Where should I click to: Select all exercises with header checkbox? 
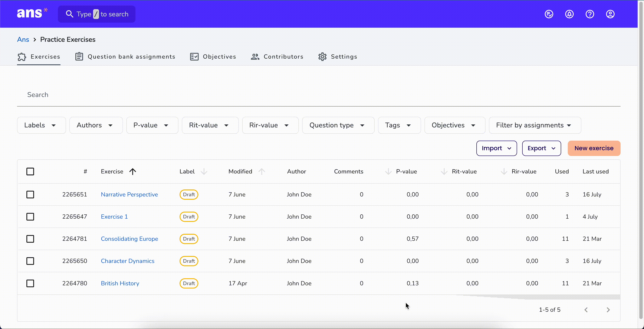click(30, 171)
